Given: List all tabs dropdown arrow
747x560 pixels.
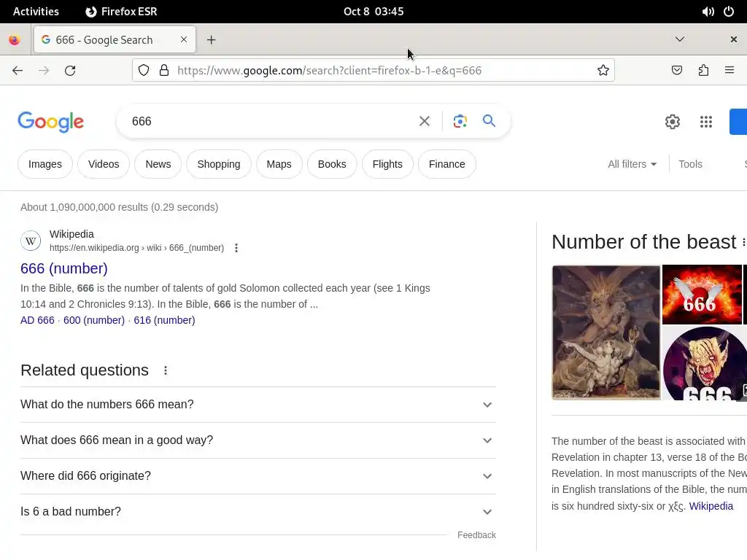Looking at the screenshot, I should pyautogui.click(x=680, y=39).
